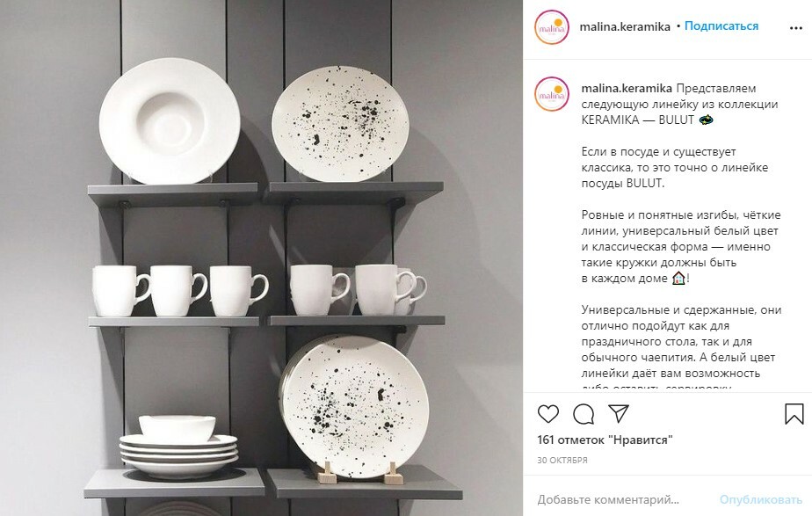Open the malina.keramika username in the caption
The width and height of the screenshot is (812, 516).
[627, 88]
